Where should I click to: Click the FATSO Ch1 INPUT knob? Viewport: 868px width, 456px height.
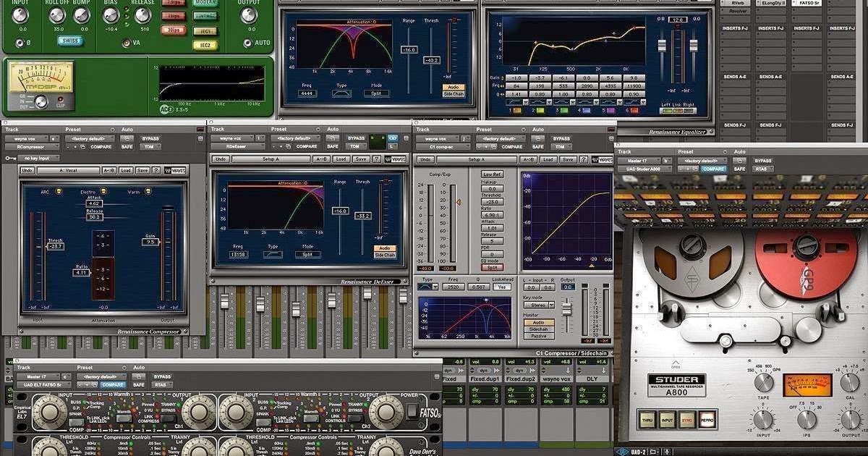coord(49,412)
